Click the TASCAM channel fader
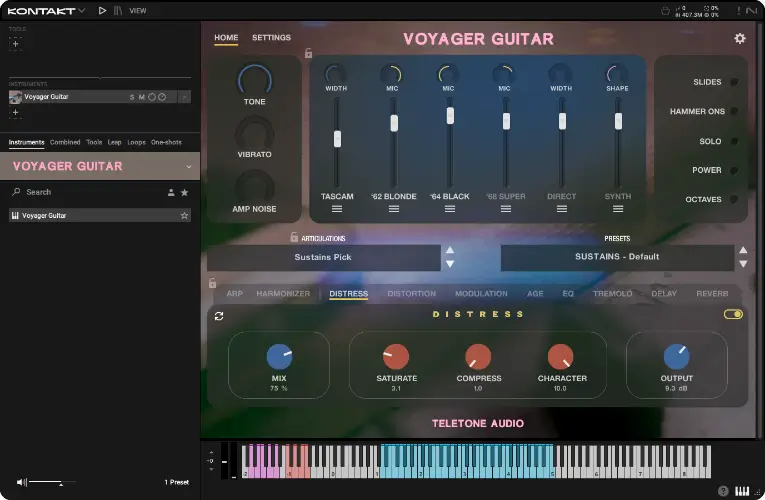 click(x=337, y=139)
